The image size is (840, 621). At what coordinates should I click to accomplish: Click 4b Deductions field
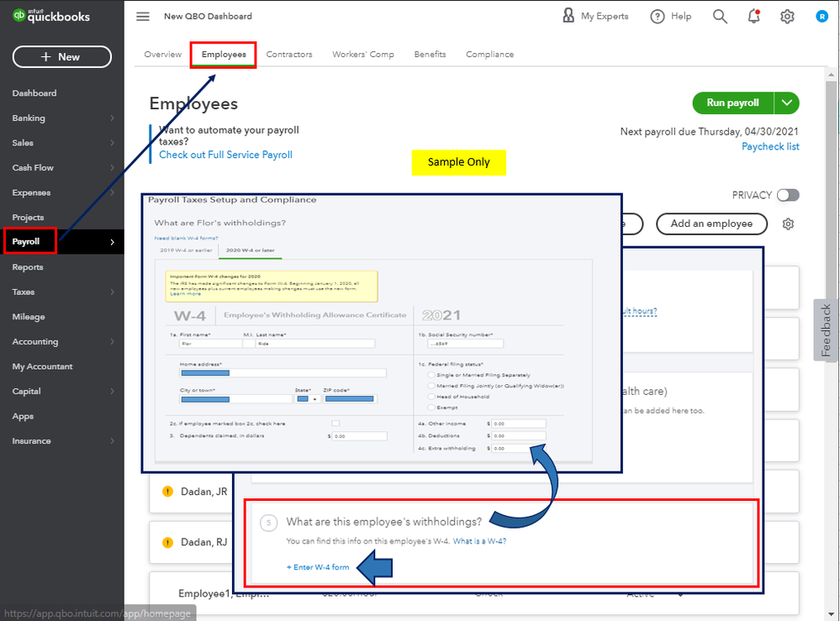coord(519,436)
